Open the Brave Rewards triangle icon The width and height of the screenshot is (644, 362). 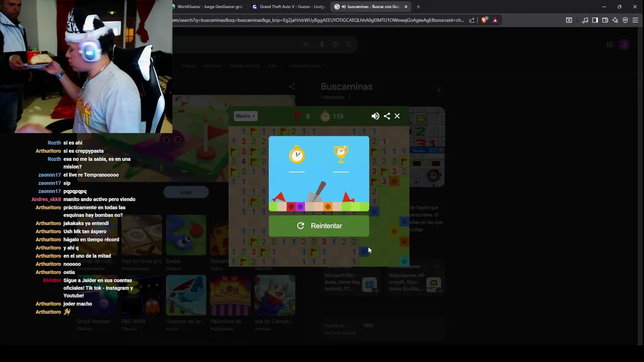495,20
